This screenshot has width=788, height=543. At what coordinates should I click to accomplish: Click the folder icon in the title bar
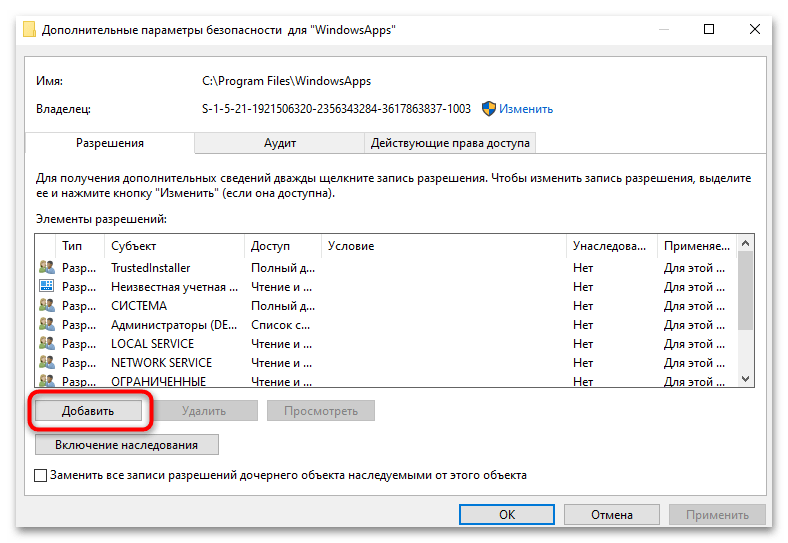coord(29,30)
